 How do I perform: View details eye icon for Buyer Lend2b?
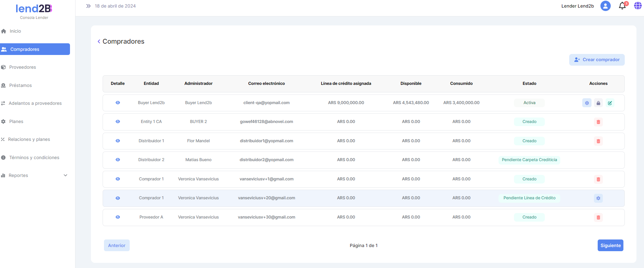pyautogui.click(x=118, y=103)
